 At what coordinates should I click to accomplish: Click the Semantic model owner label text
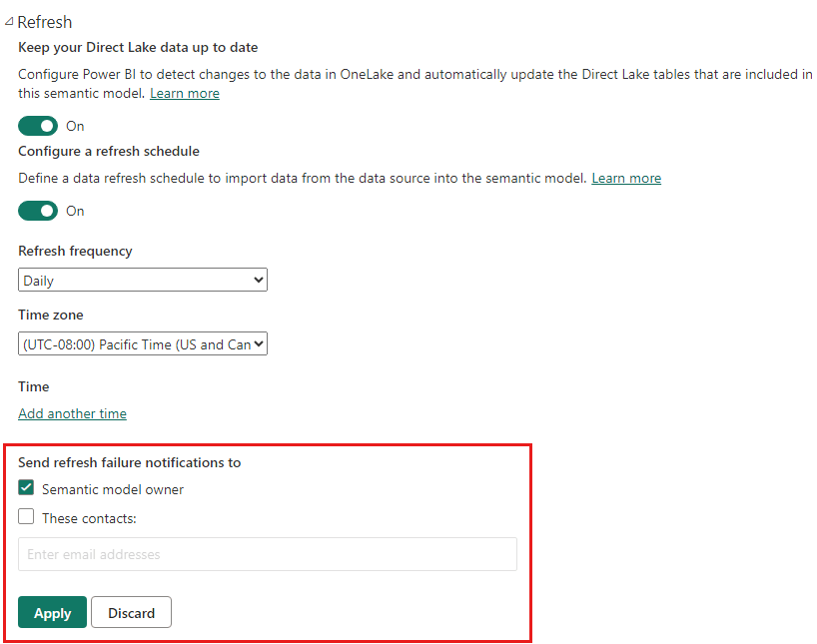pos(113,489)
